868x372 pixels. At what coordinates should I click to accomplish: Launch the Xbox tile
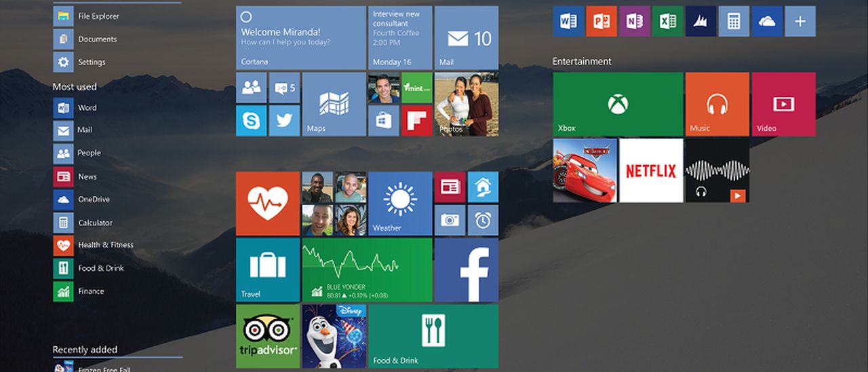618,104
